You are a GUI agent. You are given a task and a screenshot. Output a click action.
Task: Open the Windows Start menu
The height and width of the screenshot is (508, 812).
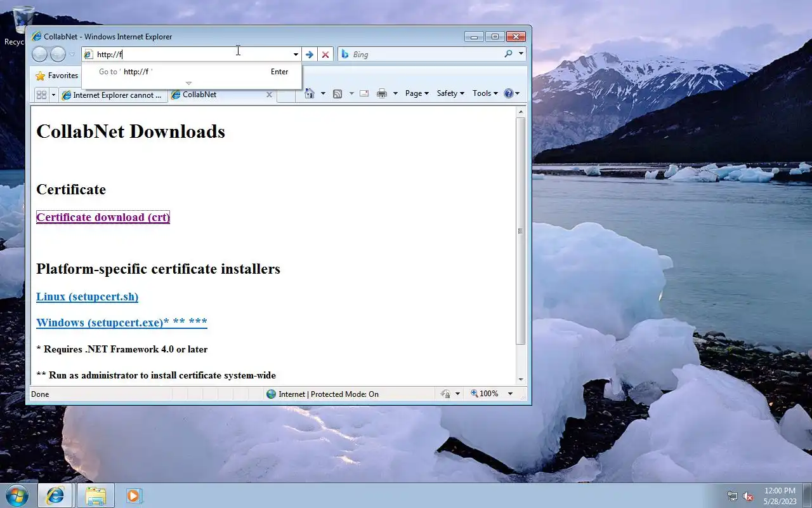point(16,495)
